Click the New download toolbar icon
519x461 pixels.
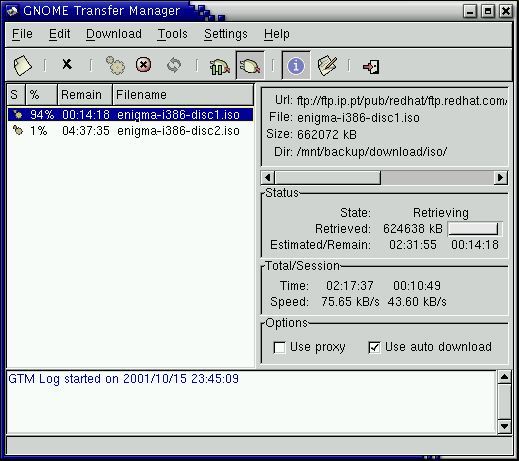point(22,65)
